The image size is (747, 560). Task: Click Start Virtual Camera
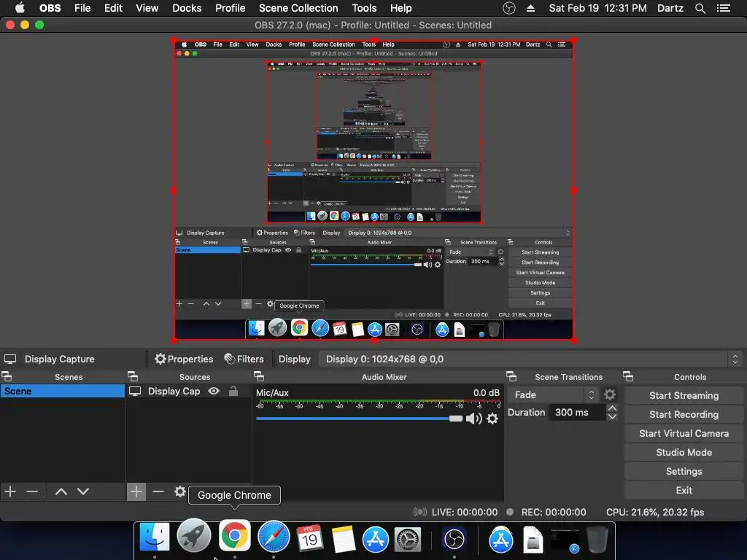click(x=684, y=433)
